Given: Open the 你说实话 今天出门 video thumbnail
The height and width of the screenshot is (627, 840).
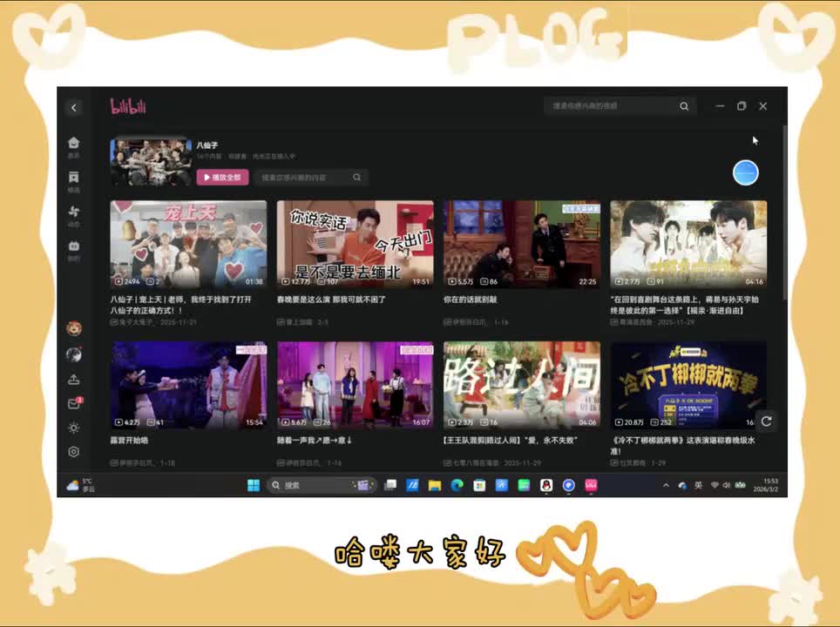Looking at the screenshot, I should [x=356, y=244].
